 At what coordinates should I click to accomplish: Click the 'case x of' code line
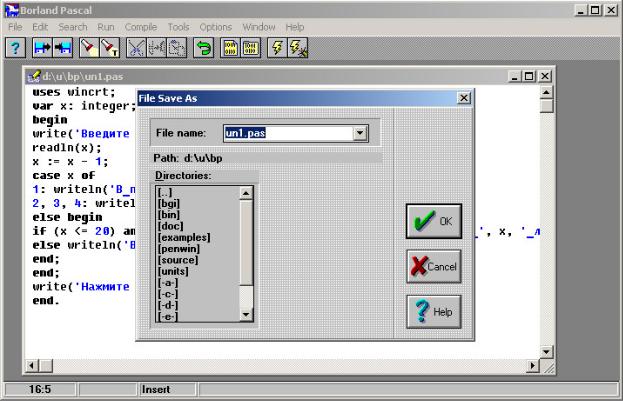pos(64,176)
